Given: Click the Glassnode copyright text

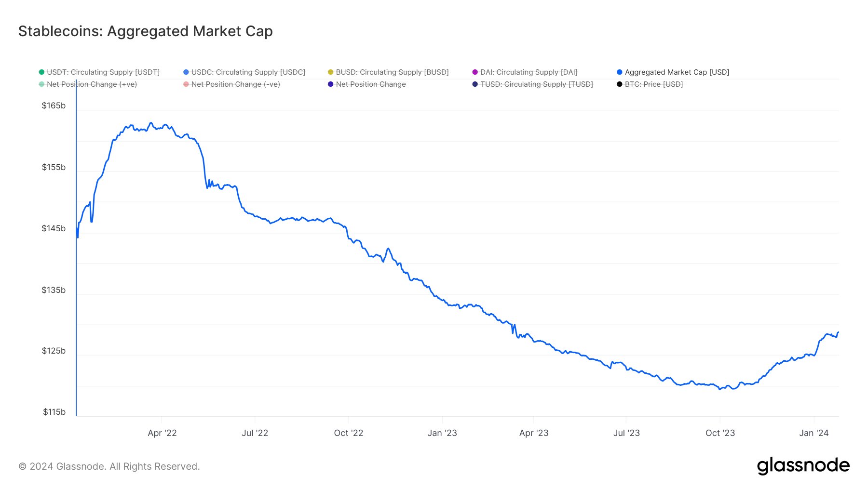Looking at the screenshot, I should click(x=109, y=466).
